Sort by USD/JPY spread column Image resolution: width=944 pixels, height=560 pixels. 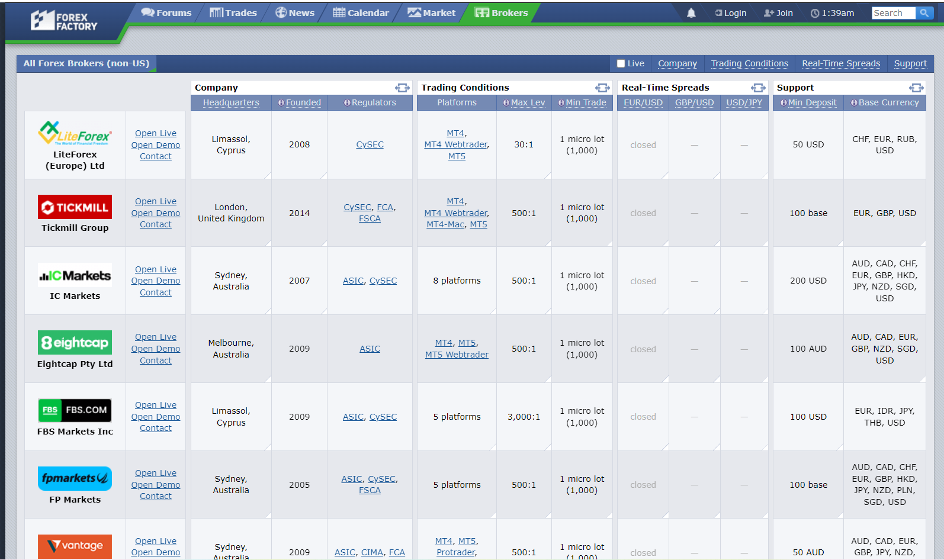pyautogui.click(x=744, y=102)
